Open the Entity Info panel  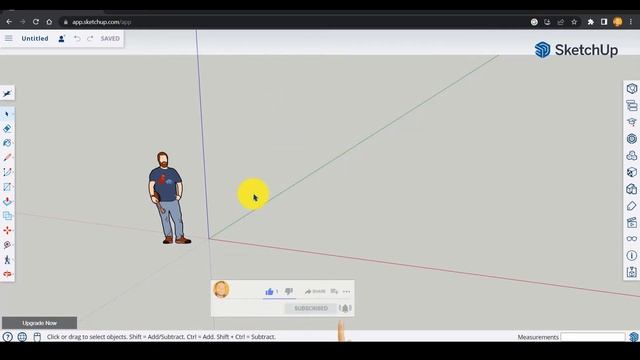631,89
